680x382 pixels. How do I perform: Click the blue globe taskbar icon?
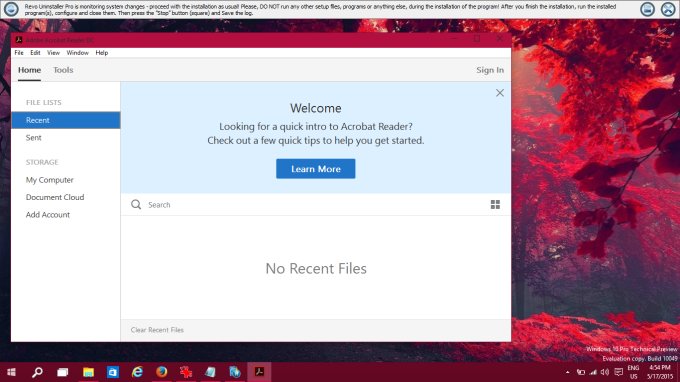point(235,372)
